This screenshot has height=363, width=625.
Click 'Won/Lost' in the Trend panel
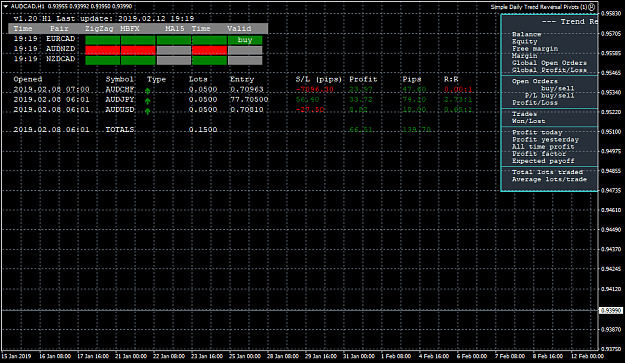pos(529,121)
